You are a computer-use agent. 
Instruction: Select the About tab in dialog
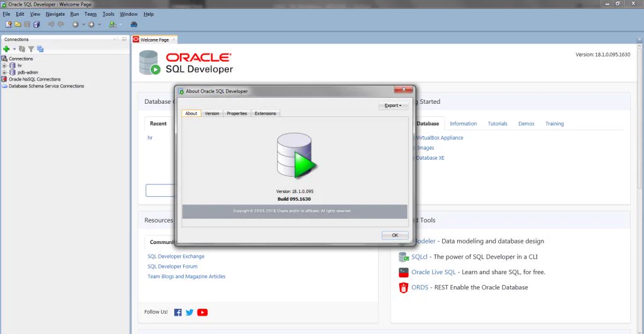click(191, 113)
